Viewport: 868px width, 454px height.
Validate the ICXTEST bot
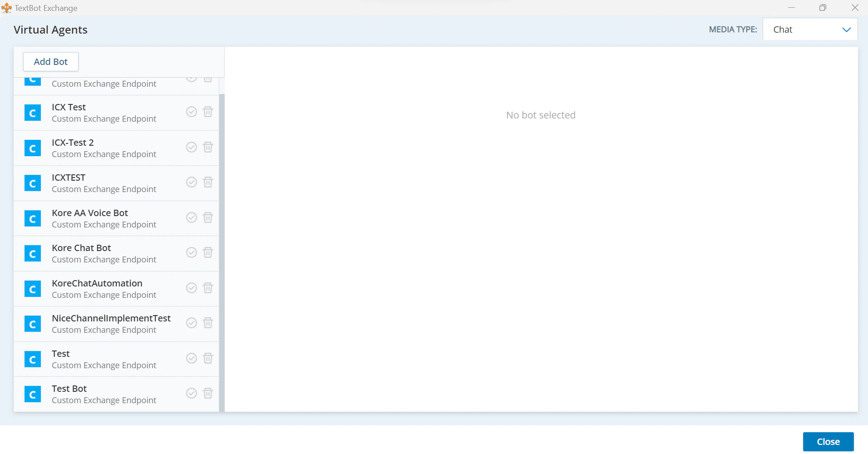coord(191,182)
